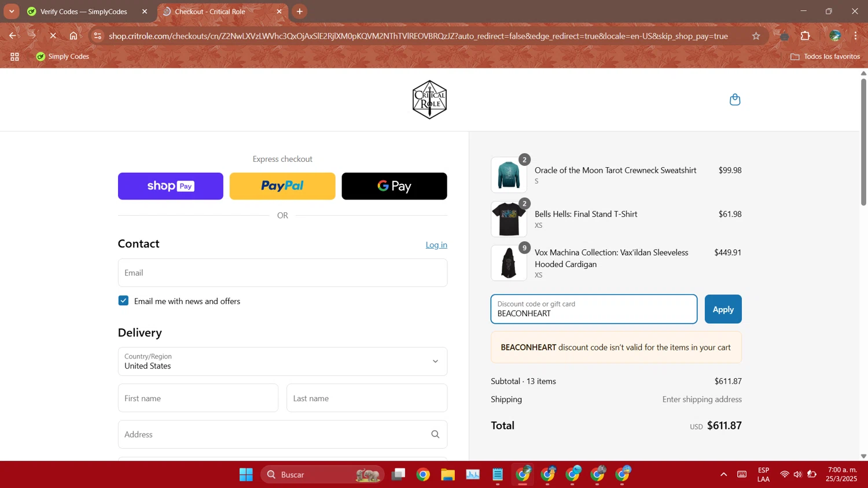This screenshot has height=488, width=868.
Task: Open the tab search dropdown arrow
Action: pos(12,12)
